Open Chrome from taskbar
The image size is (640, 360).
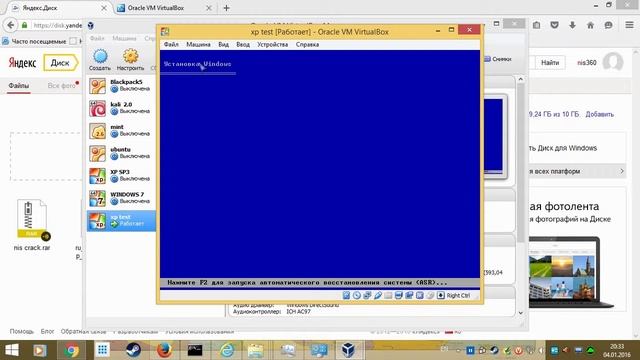(71, 350)
